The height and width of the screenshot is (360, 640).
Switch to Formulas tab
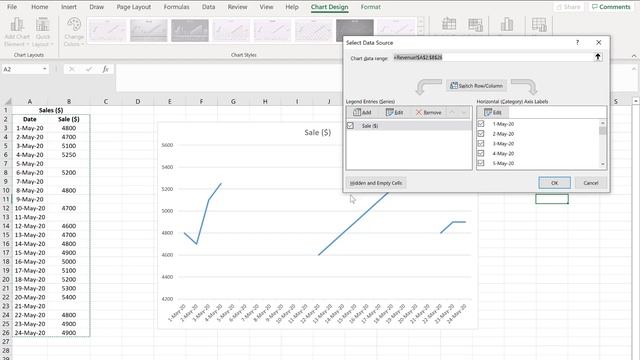coord(177,7)
